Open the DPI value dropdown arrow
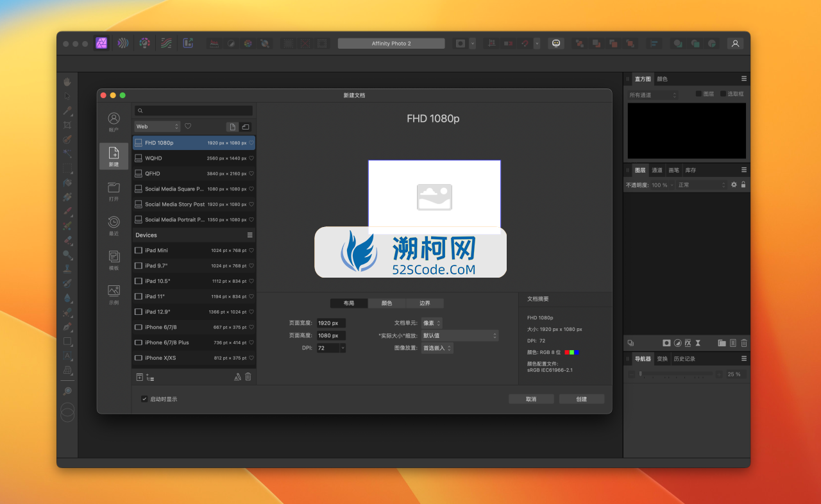Viewport: 821px width, 504px height. (343, 348)
